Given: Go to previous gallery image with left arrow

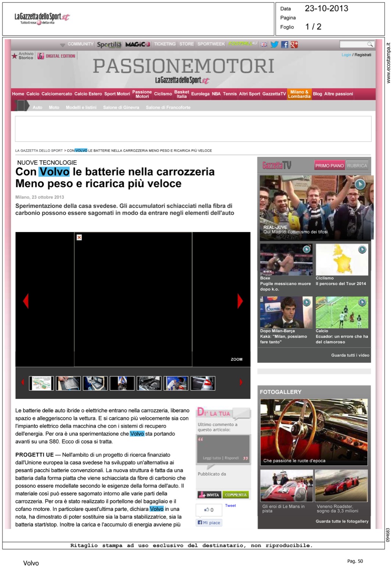Looking at the screenshot, I should 26,301.
